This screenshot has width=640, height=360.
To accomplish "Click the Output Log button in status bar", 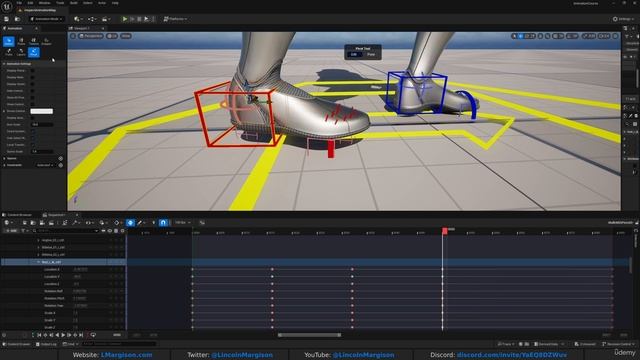I will tap(46, 344).
